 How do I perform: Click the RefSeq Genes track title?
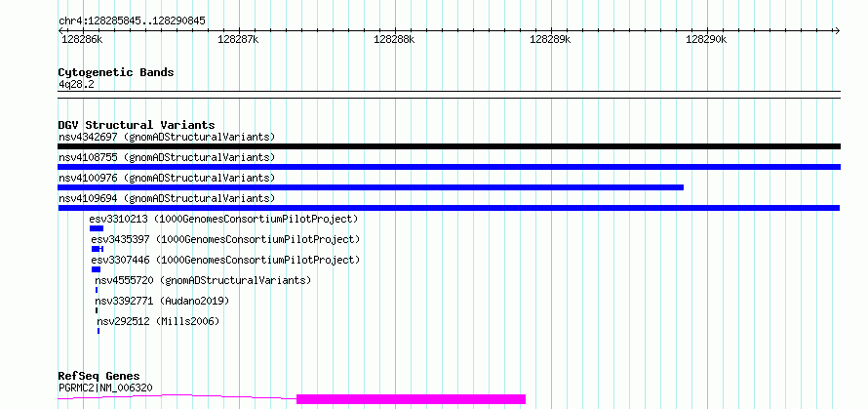coord(99,377)
